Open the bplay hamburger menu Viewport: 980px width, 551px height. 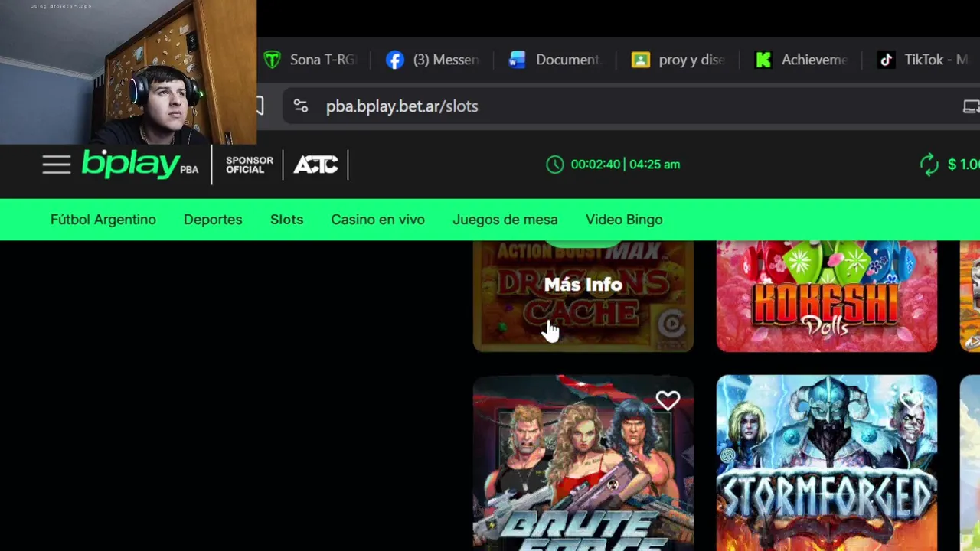point(56,165)
